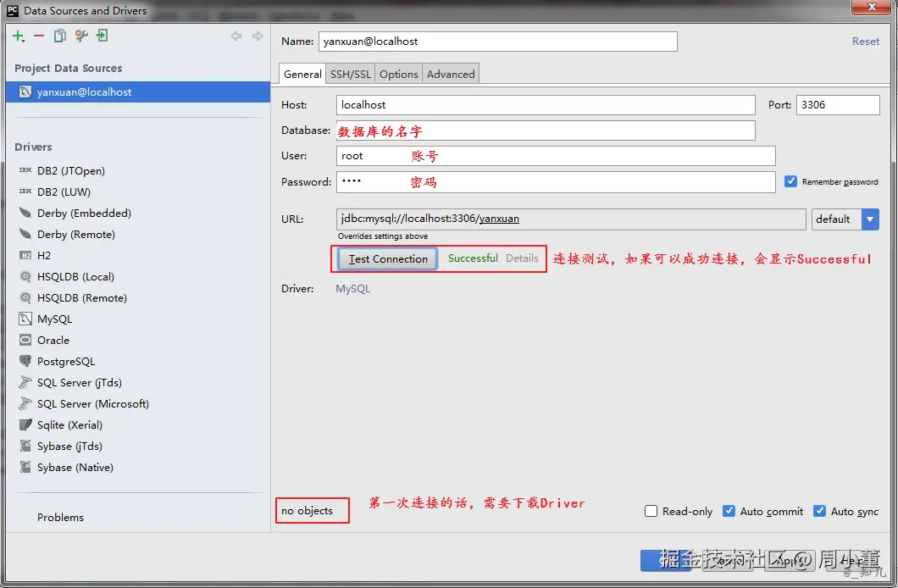Click the Sybase (Native) driver icon
Image resolution: width=898 pixels, height=588 pixels.
[25, 467]
